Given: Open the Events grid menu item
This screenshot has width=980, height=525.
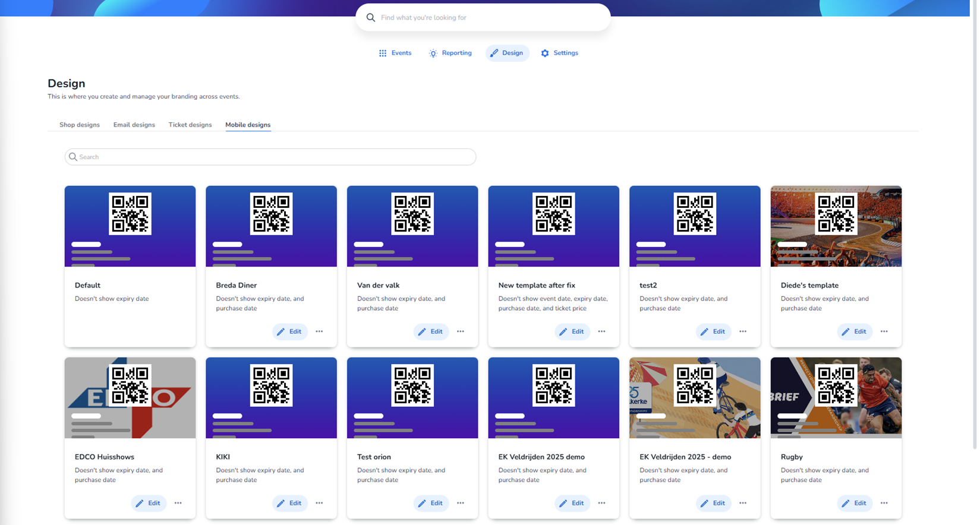Looking at the screenshot, I should [x=395, y=53].
